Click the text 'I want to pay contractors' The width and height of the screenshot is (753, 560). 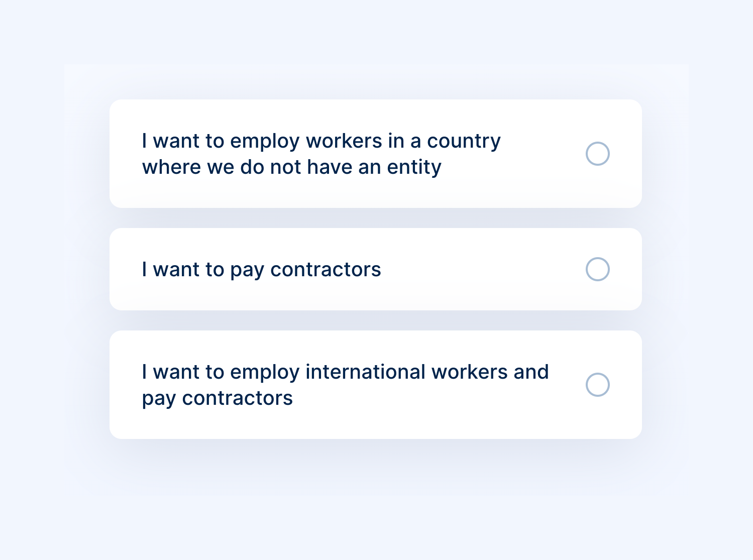(262, 269)
